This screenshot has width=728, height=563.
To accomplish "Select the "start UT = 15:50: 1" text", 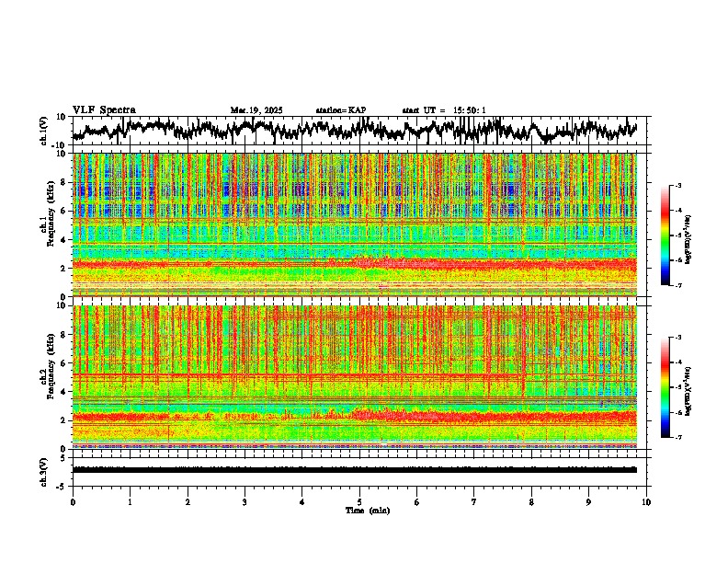I will [x=444, y=110].
